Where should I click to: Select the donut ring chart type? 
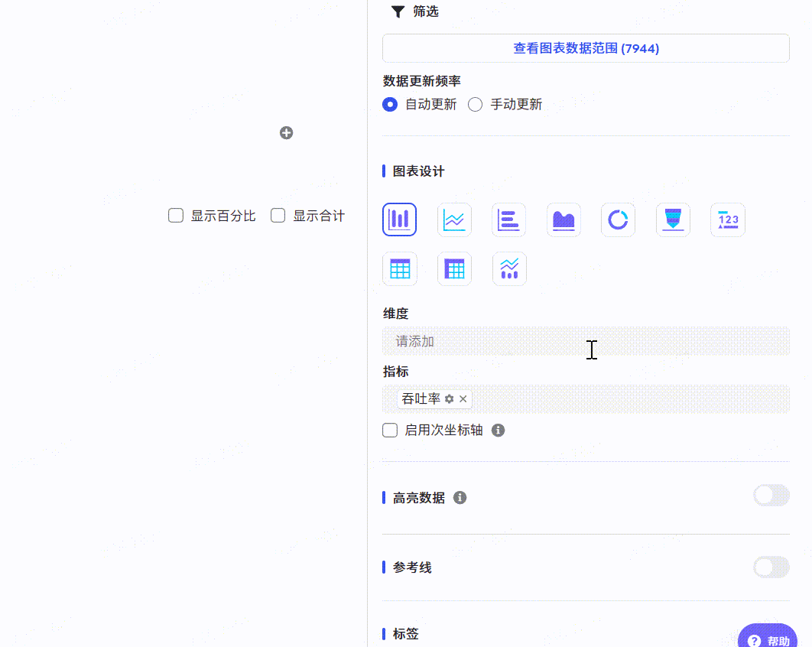tap(618, 219)
